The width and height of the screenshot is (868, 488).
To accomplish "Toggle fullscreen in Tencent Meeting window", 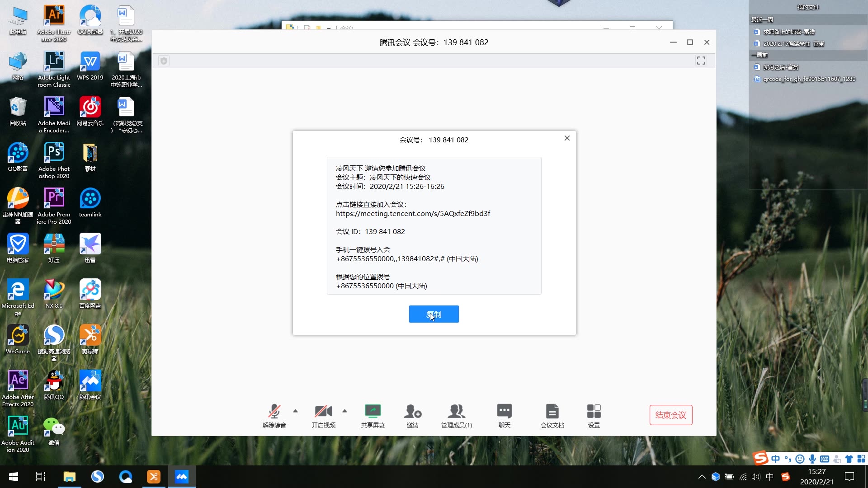I will pyautogui.click(x=701, y=61).
